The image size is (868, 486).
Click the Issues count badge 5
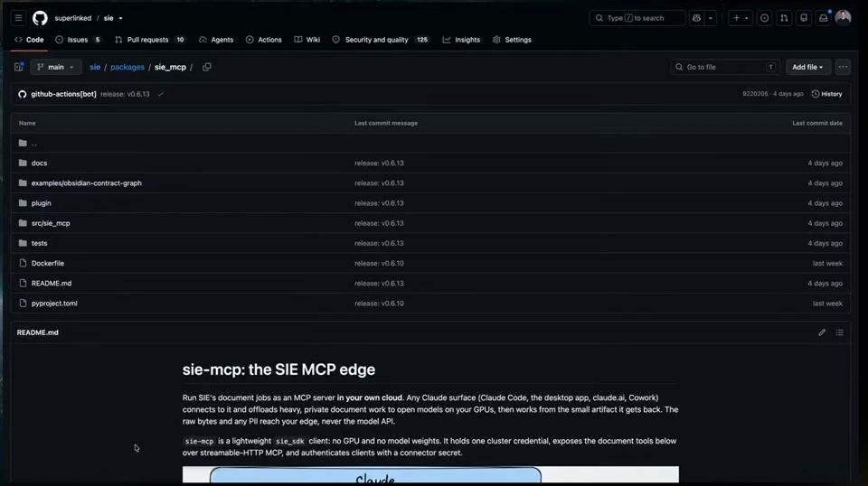point(98,40)
